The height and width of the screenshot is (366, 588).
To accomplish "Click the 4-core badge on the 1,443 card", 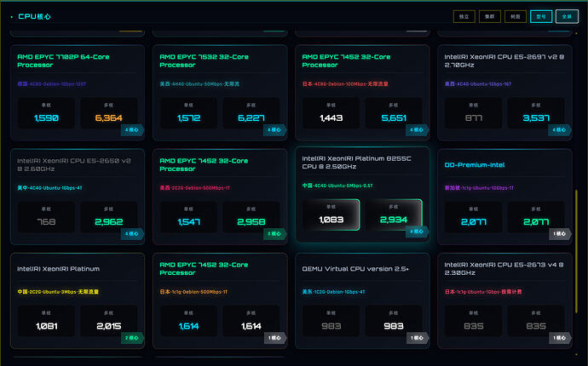I will [417, 129].
